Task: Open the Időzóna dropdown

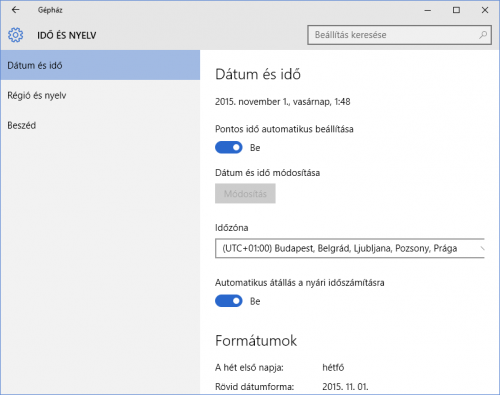Action: pyautogui.click(x=350, y=248)
